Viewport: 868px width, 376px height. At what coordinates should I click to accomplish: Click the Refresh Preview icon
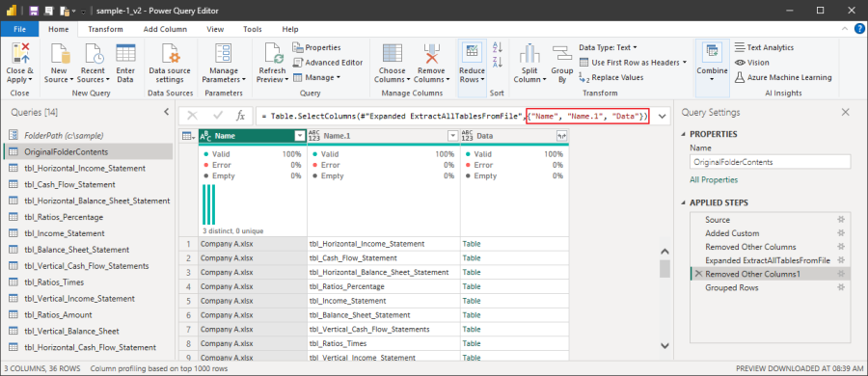coord(273,54)
